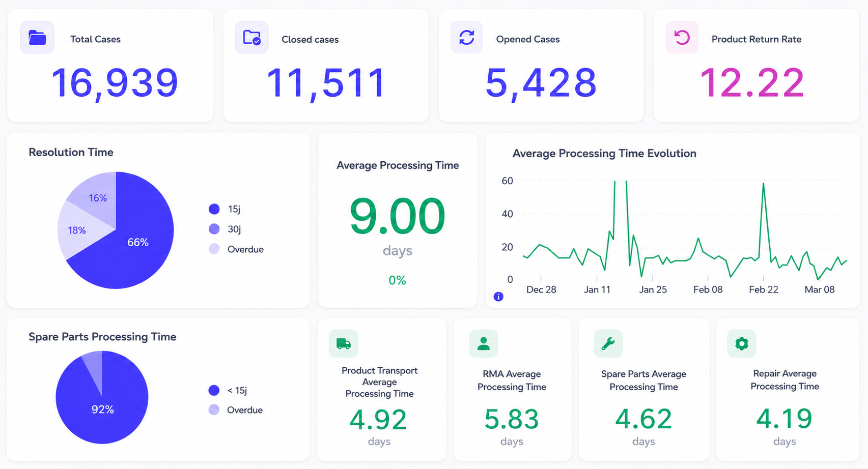The image size is (868, 469).
Task: Click the Feb 22 axis label
Action: 764,289
